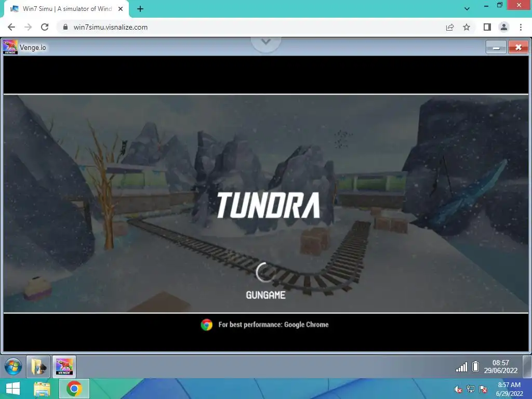This screenshot has height=399, width=532.
Task: Click the Google Chrome logo in game footer
Action: click(206, 325)
